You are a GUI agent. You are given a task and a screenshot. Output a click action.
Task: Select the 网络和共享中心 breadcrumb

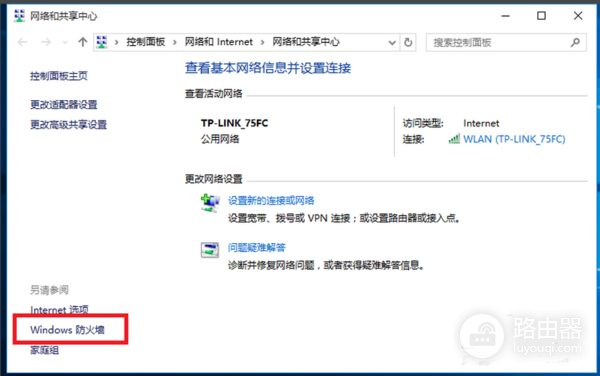pos(306,42)
